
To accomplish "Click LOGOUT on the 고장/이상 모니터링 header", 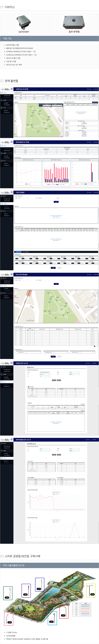I will (x=96, y=89).
